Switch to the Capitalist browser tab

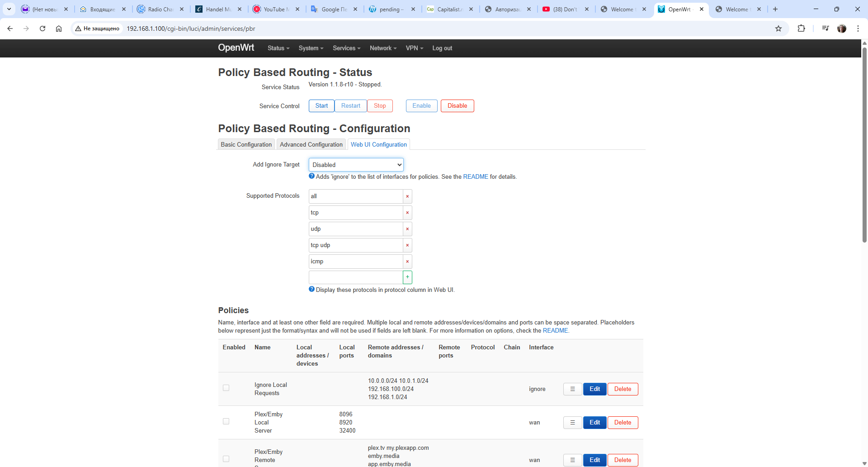[x=450, y=9]
